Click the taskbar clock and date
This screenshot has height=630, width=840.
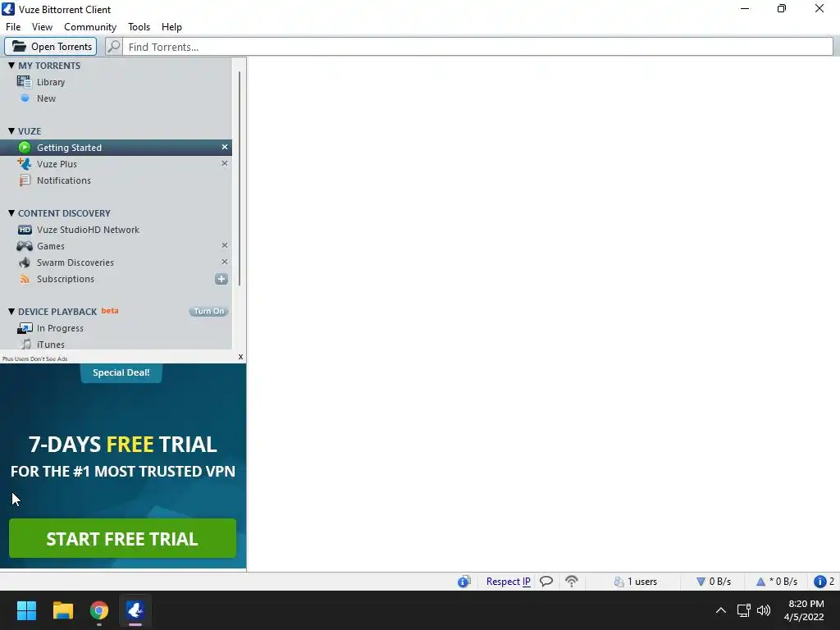point(806,610)
